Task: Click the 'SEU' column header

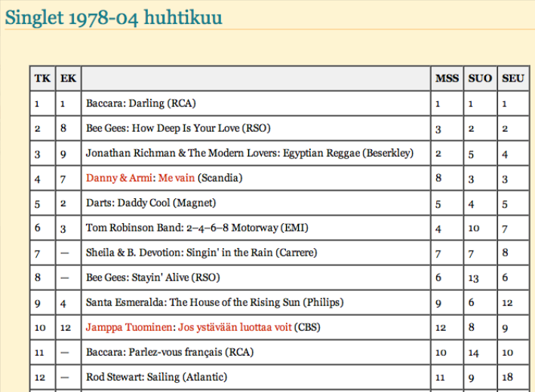Action: pyautogui.click(x=513, y=78)
